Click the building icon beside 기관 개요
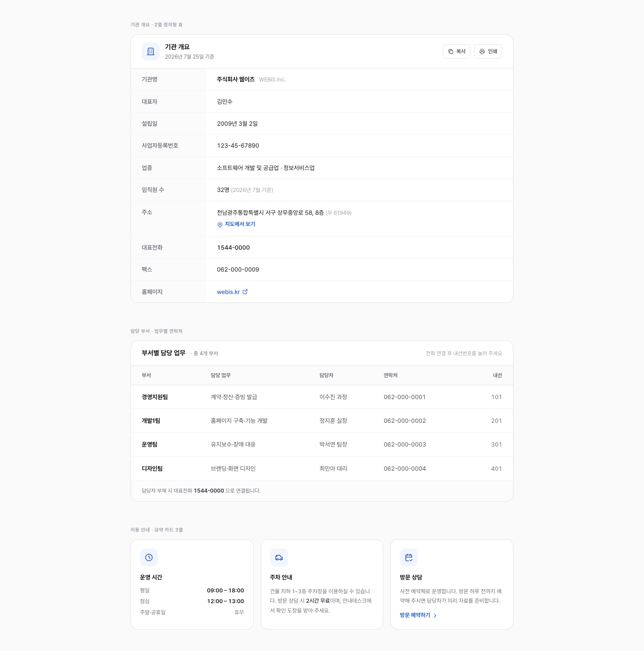This screenshot has height=651, width=644. pos(151,51)
